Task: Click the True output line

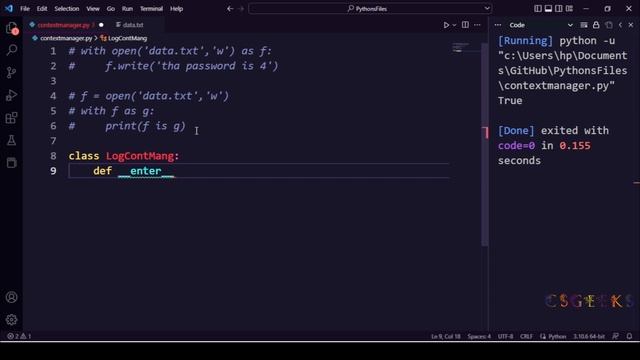Action: (x=510, y=100)
